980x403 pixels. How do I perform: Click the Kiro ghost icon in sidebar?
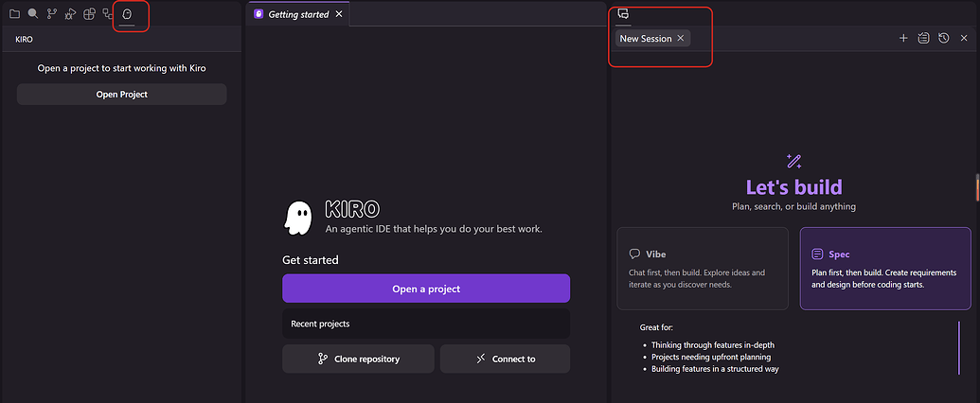click(127, 14)
